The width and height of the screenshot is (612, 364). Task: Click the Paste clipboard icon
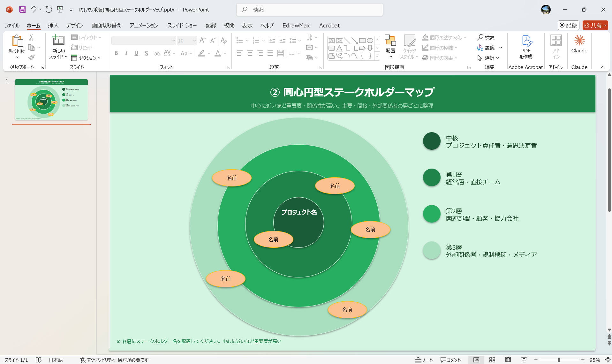[x=17, y=41]
